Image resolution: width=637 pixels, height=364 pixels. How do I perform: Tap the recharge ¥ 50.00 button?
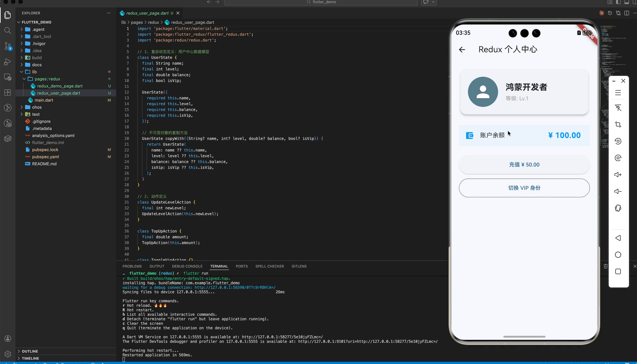coord(524,165)
